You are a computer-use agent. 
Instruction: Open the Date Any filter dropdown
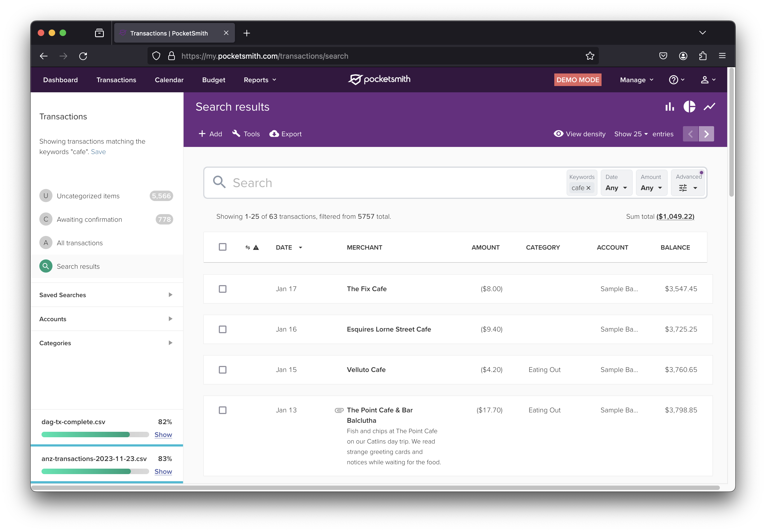[x=616, y=188]
